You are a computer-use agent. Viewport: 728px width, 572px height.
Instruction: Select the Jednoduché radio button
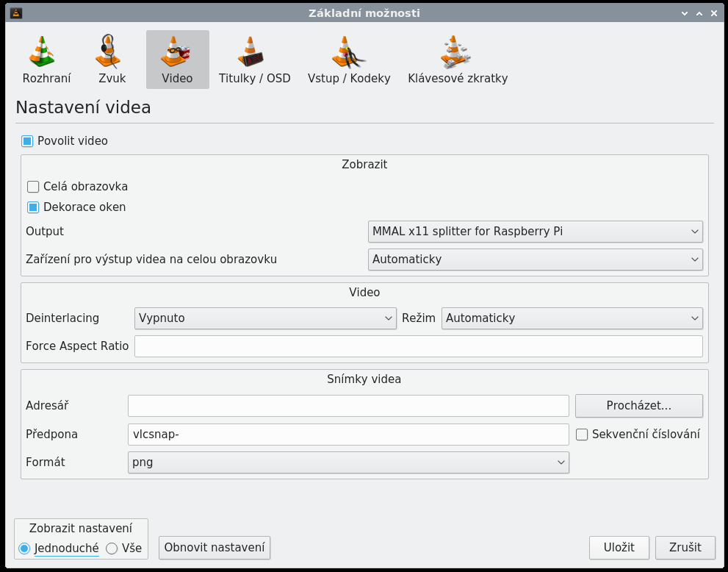tap(24, 548)
